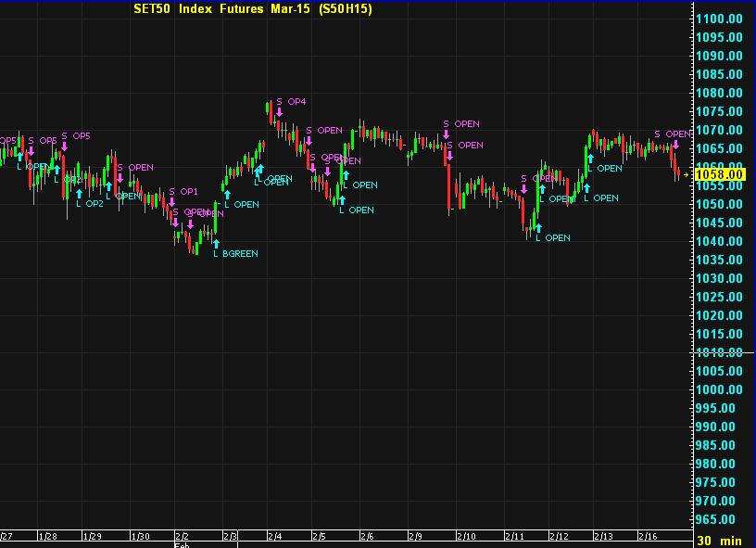Viewport: 756px width, 548px height.
Task: Click the 1/30 date on time axis
Action: coord(141,536)
